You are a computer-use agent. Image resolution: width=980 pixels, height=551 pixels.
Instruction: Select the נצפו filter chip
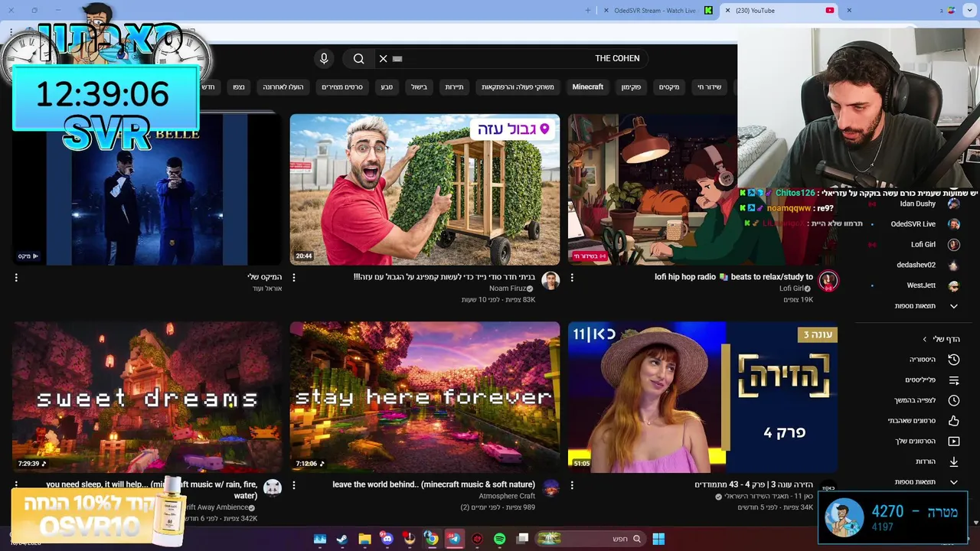239,87
